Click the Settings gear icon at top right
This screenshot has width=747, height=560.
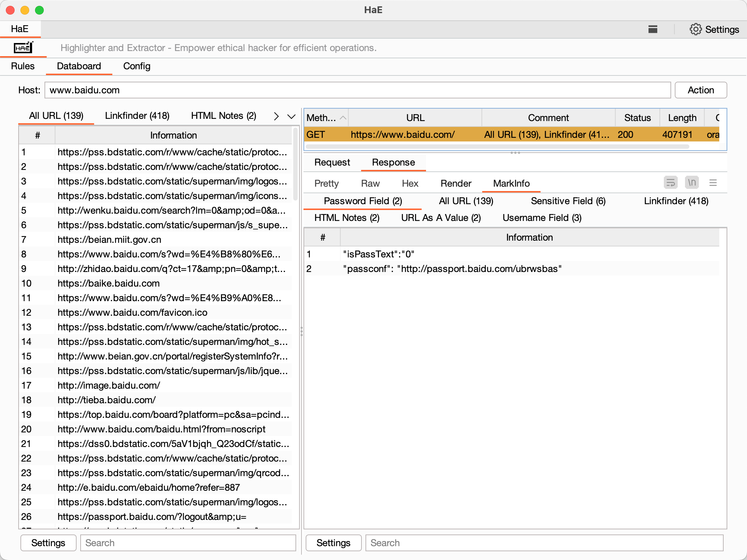(695, 30)
